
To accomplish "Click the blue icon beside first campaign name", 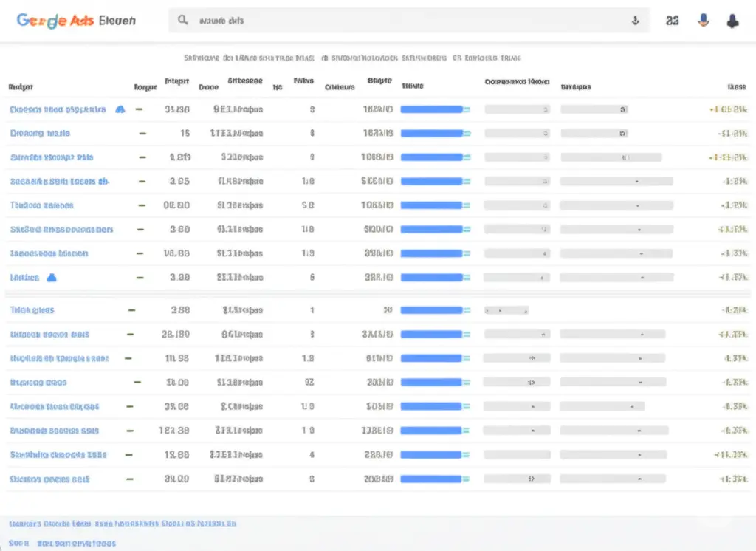I will click(120, 109).
